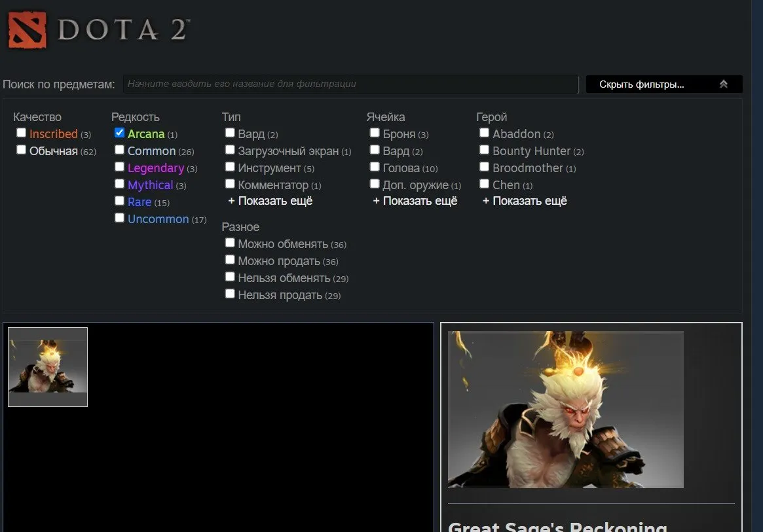Click the Arcana label text

(146, 133)
